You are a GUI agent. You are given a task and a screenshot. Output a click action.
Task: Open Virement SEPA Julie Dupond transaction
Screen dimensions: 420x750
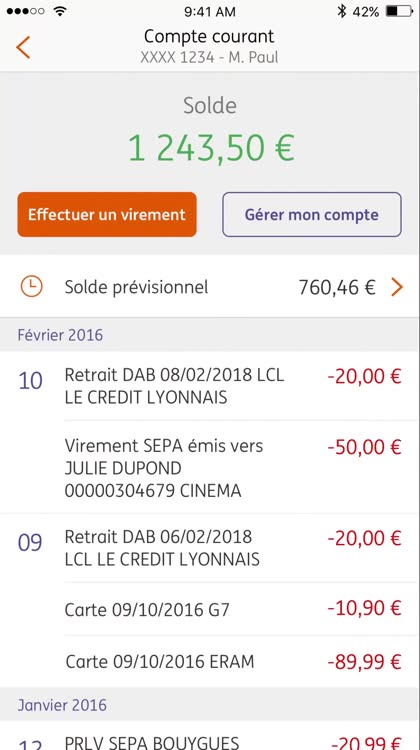tap(210, 467)
